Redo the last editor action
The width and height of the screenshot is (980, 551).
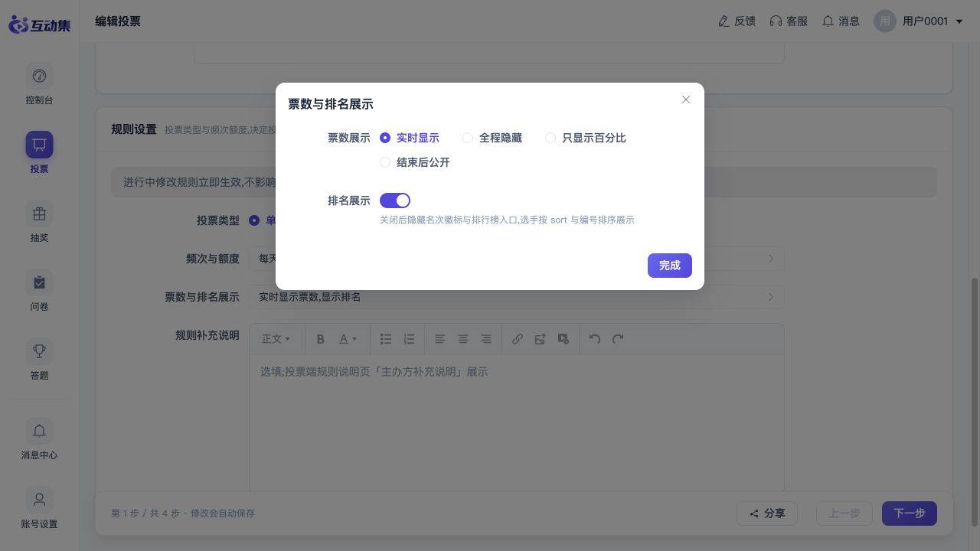pos(618,339)
